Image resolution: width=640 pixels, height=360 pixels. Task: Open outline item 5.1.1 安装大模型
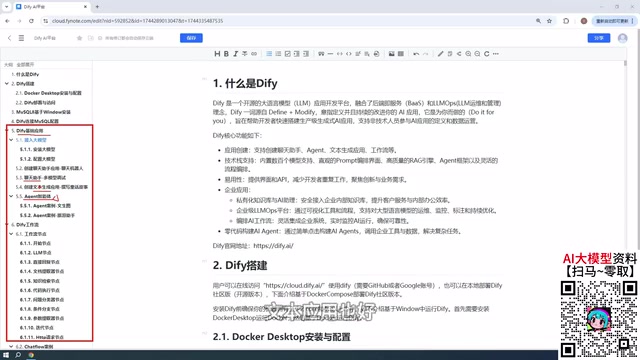(38, 149)
